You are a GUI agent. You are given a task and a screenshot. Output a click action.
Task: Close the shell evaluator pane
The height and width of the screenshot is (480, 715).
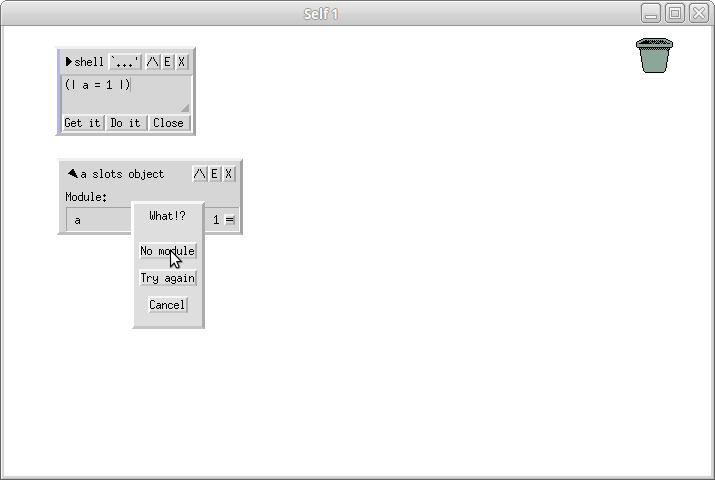coord(168,123)
